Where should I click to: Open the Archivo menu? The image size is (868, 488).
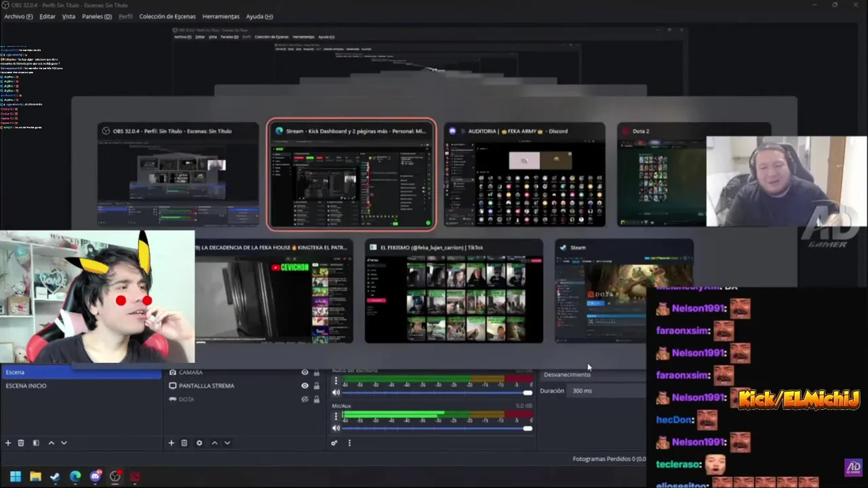(18, 16)
